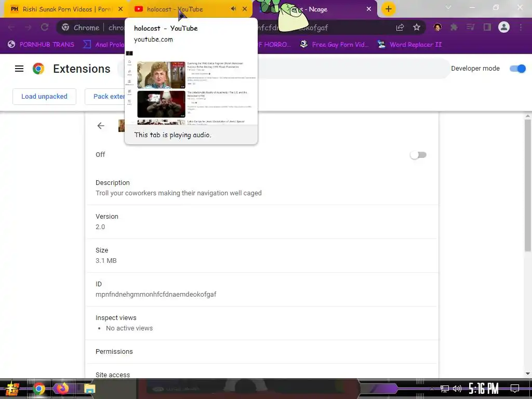
Task: Open the Extensions hamburger main menu
Action: tap(19, 69)
